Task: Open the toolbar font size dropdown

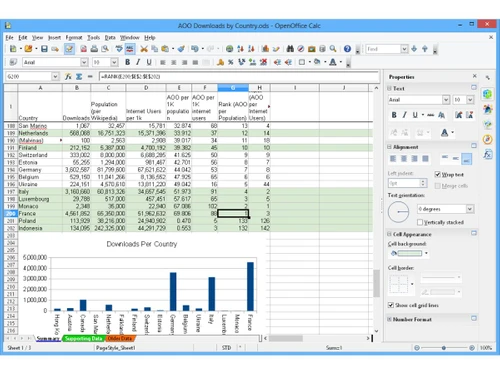Action: tap(114, 62)
